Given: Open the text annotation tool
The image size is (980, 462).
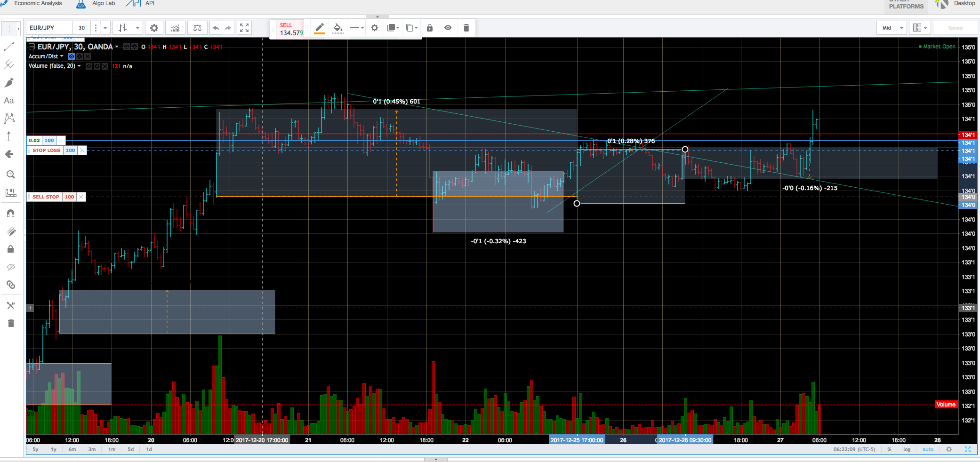Looking at the screenshot, I should (9, 101).
